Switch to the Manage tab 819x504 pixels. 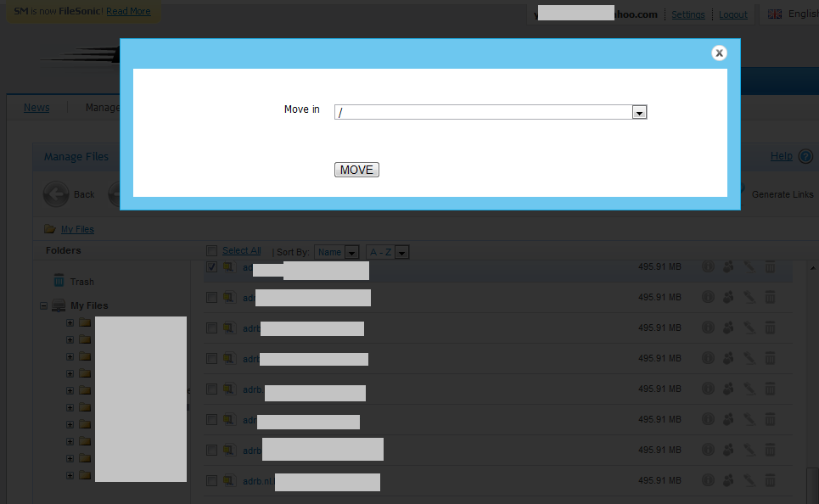click(103, 108)
